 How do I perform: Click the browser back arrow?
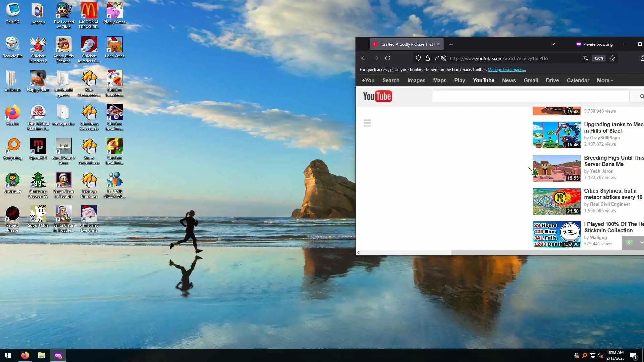(x=363, y=58)
